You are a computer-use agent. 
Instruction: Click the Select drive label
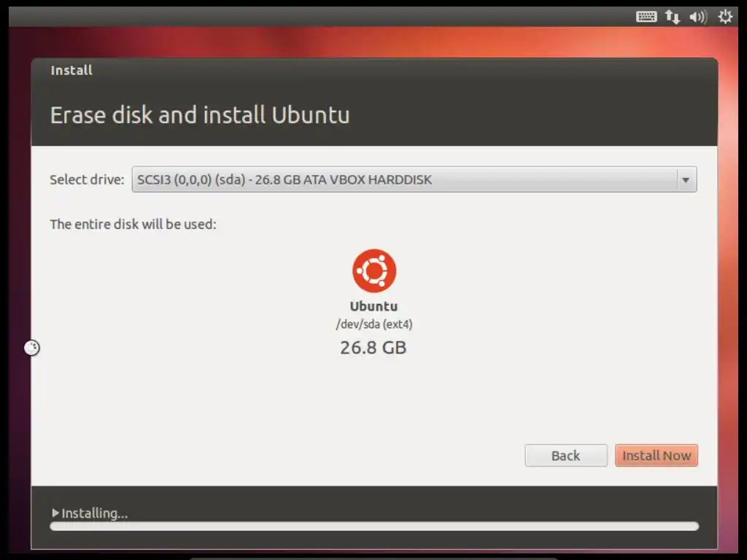tap(87, 179)
